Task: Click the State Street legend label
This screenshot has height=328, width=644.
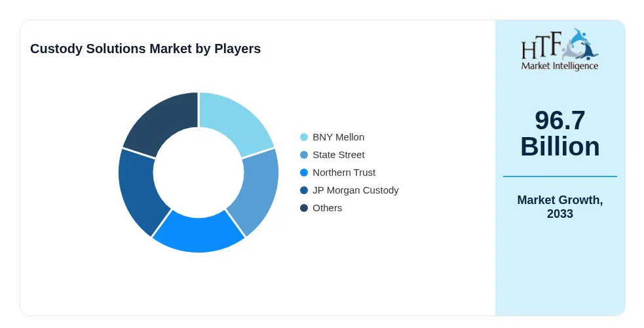Action: (339, 155)
